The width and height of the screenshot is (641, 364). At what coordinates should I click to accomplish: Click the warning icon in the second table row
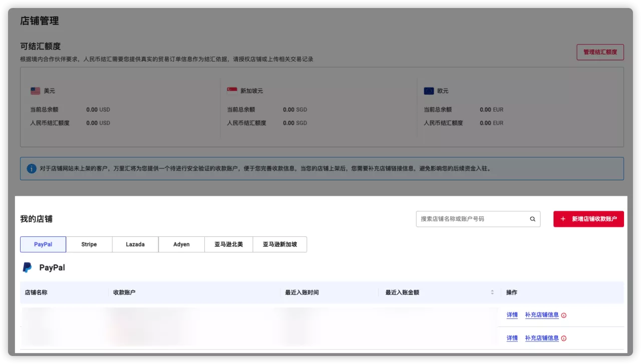564,338
